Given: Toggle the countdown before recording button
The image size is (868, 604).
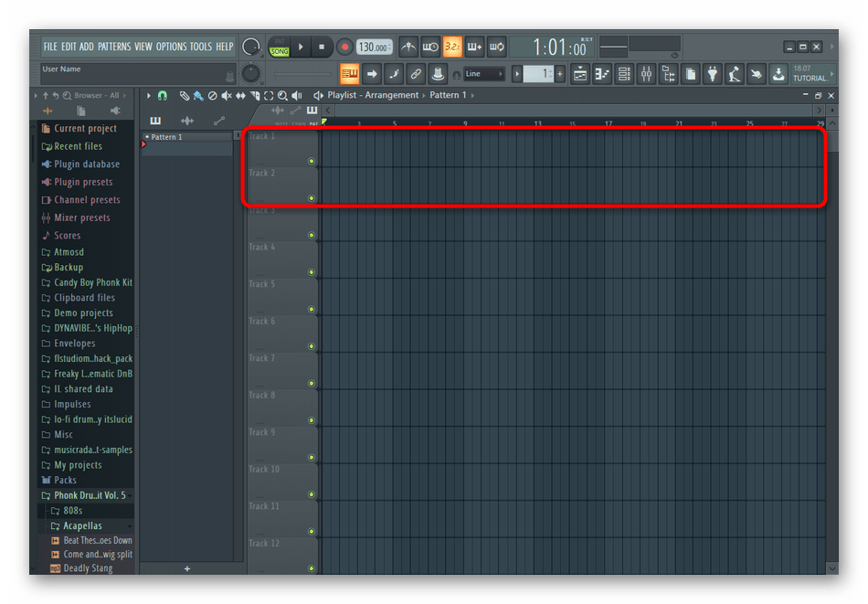Looking at the screenshot, I should click(452, 47).
